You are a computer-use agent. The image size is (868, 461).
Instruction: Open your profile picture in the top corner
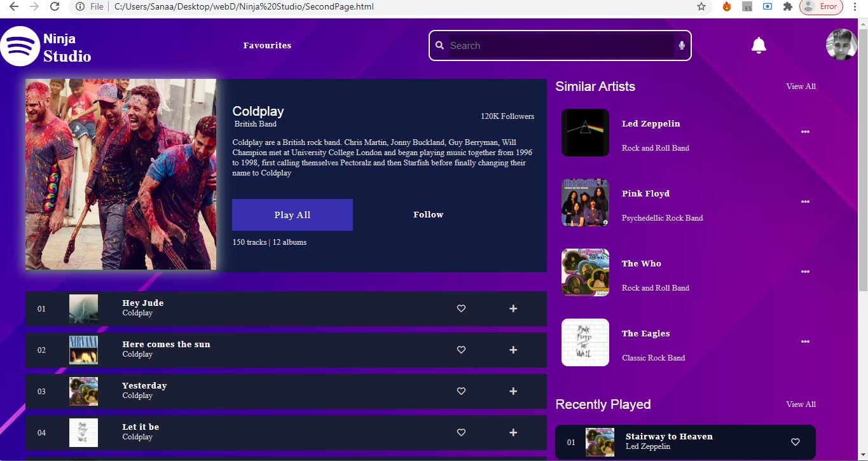tap(841, 45)
